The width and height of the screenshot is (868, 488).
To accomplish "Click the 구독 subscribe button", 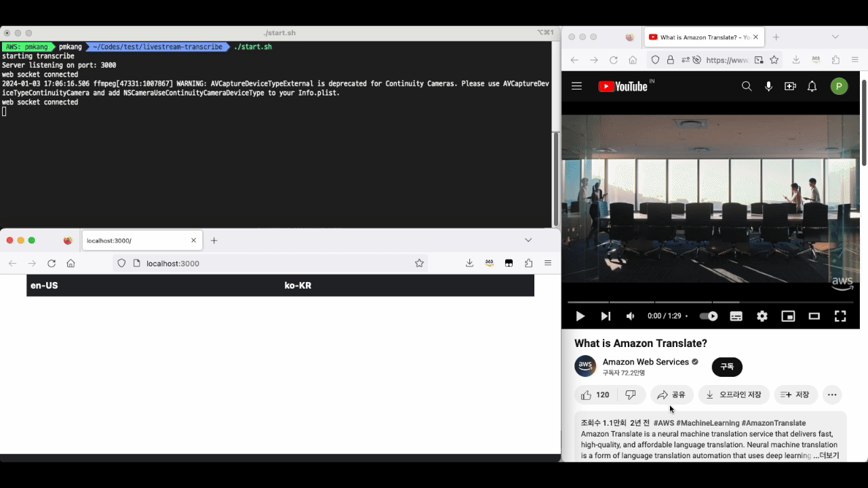I will (x=727, y=367).
